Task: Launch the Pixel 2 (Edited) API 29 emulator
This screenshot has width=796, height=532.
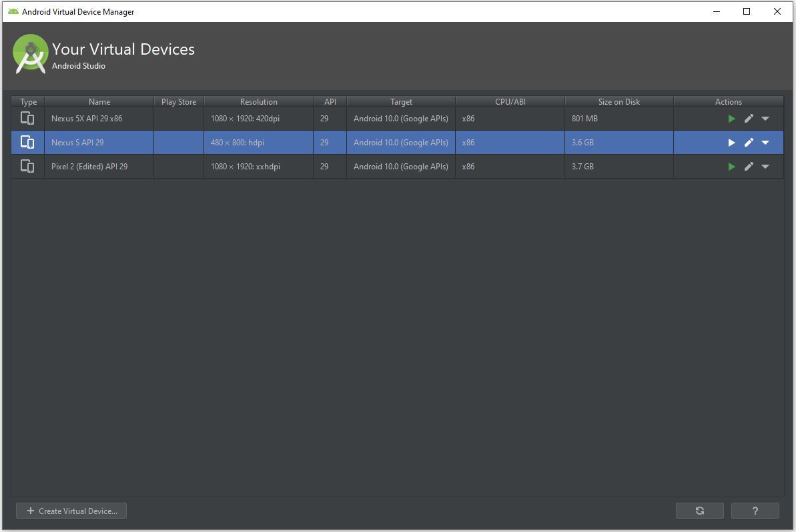Action: 731,167
